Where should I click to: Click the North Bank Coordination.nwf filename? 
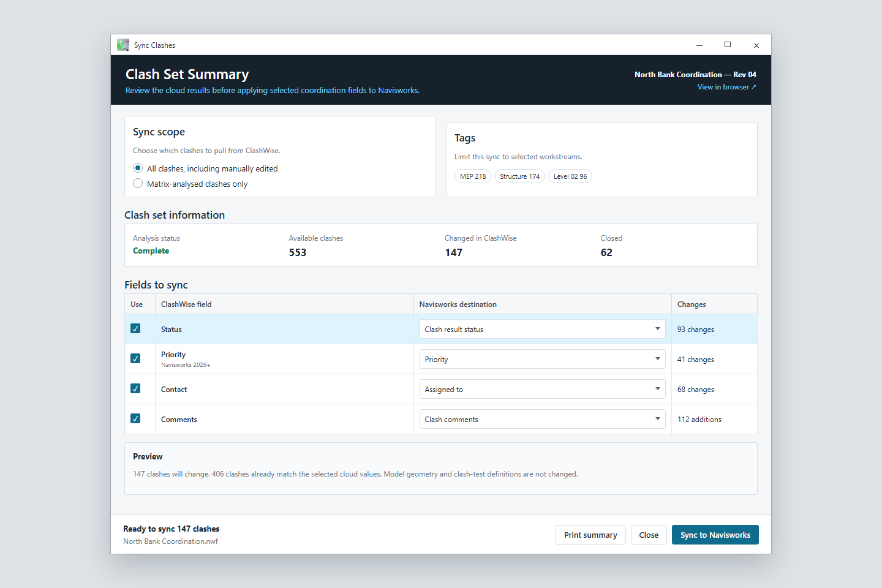tap(170, 541)
